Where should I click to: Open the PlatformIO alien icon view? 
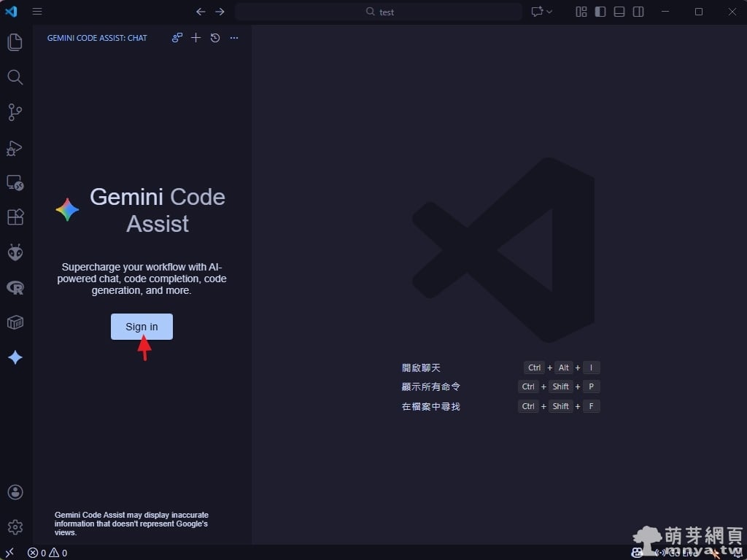[x=15, y=252]
